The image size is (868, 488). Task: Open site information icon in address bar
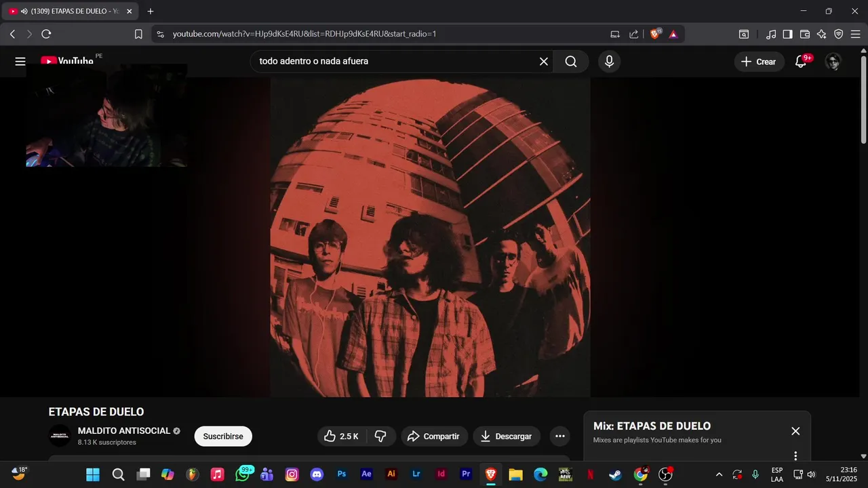click(x=160, y=34)
